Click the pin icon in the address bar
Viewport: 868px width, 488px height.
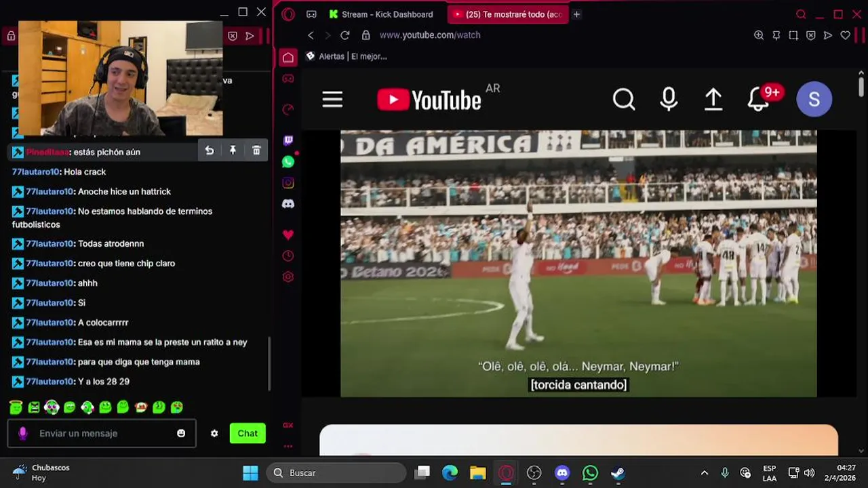pos(776,35)
